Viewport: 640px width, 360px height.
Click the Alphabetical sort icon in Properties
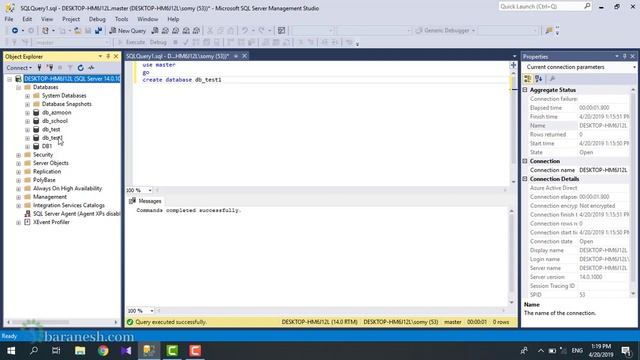539,79
